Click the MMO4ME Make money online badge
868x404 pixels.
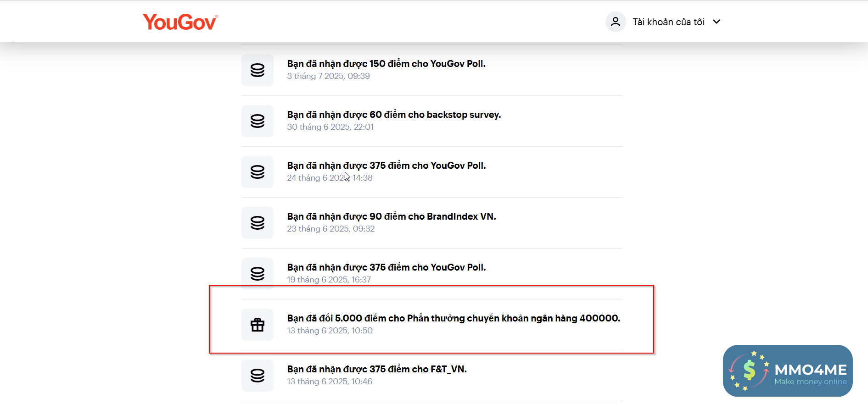[788, 371]
